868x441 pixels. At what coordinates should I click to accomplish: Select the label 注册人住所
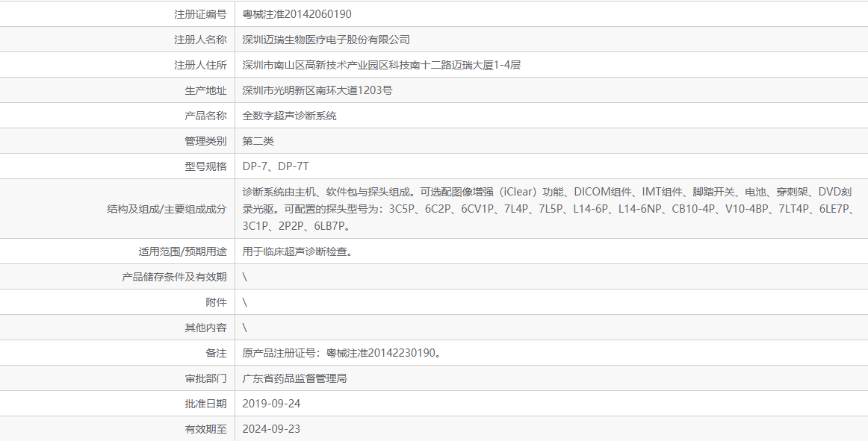tap(200, 66)
